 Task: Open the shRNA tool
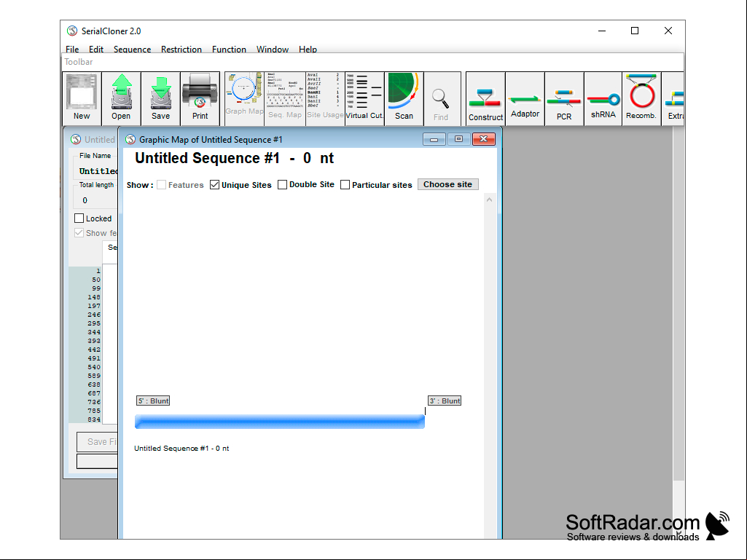pyautogui.click(x=603, y=98)
